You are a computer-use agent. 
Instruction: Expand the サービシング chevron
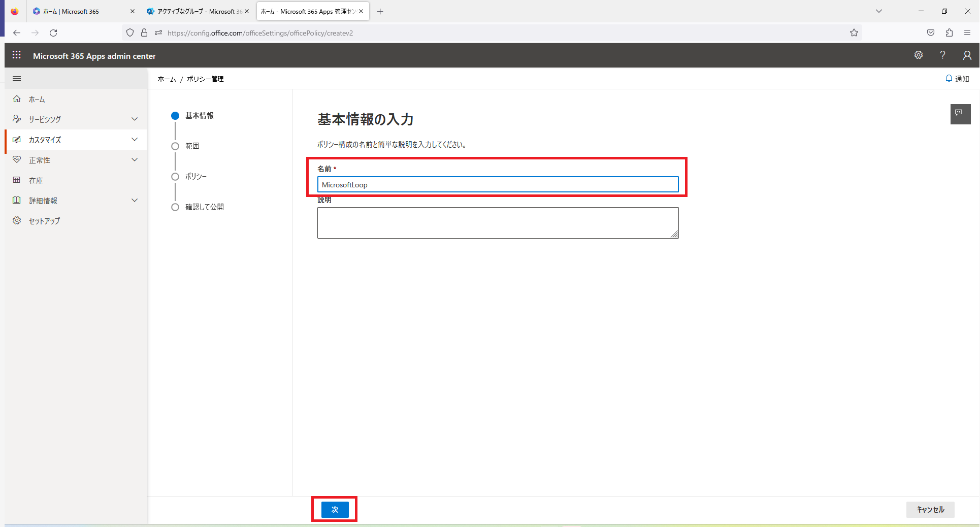tap(135, 119)
